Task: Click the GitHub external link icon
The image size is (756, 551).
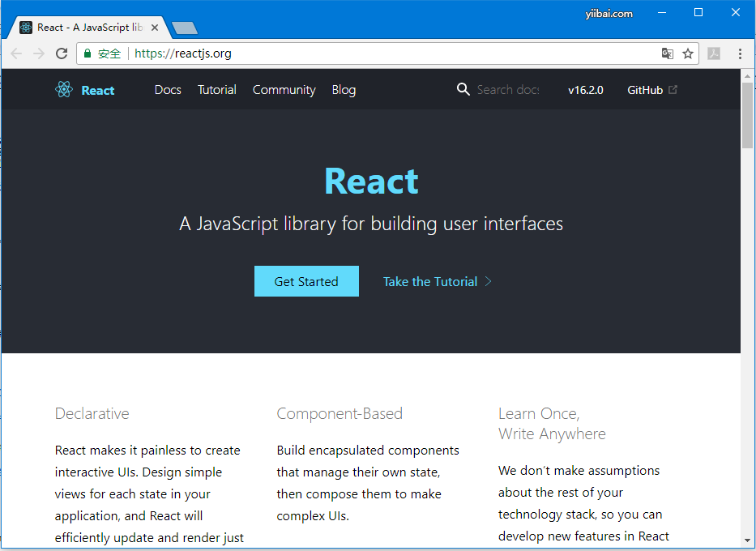Action: (673, 89)
